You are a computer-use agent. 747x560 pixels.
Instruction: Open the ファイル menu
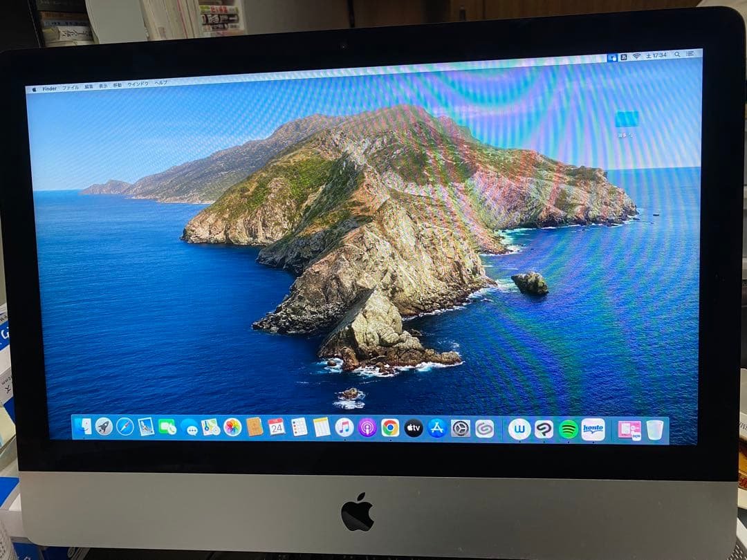coord(71,88)
